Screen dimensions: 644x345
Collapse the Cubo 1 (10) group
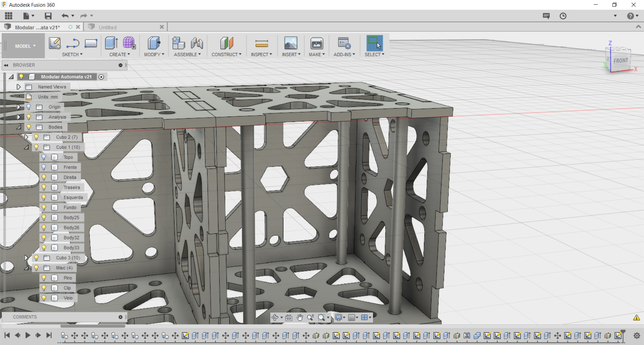(26, 147)
